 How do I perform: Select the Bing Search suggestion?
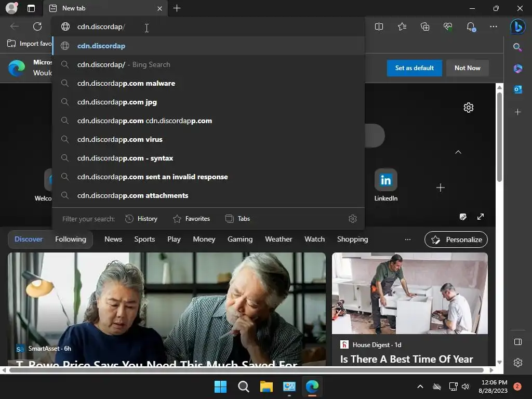209,64
